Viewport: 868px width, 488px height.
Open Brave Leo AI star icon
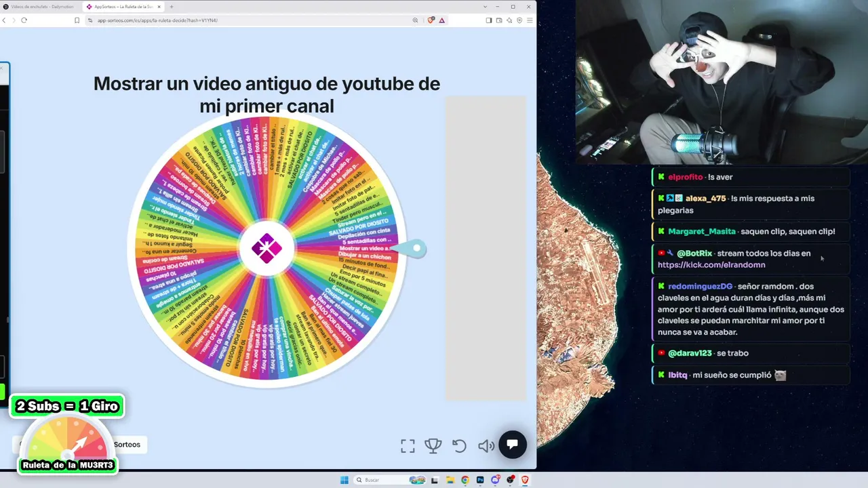click(509, 20)
